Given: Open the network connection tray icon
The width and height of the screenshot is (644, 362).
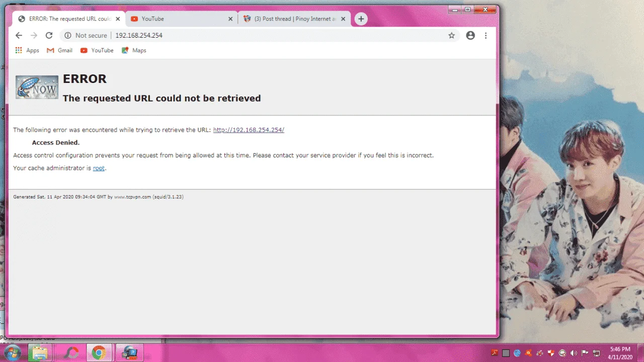Looking at the screenshot, I should tap(596, 353).
